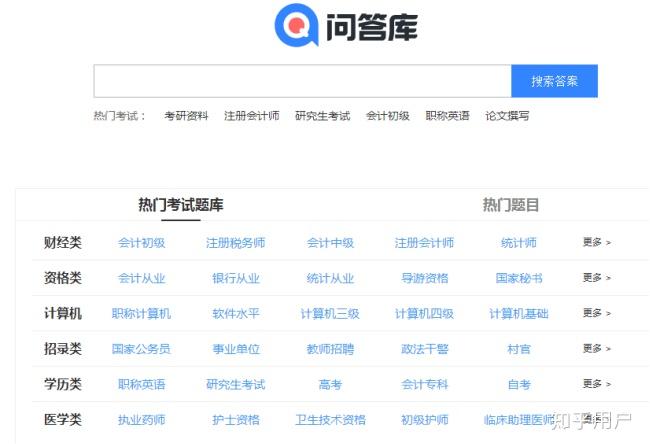The width and height of the screenshot is (650, 444).
Task: Select the 学历类 category label
Action: click(x=63, y=384)
